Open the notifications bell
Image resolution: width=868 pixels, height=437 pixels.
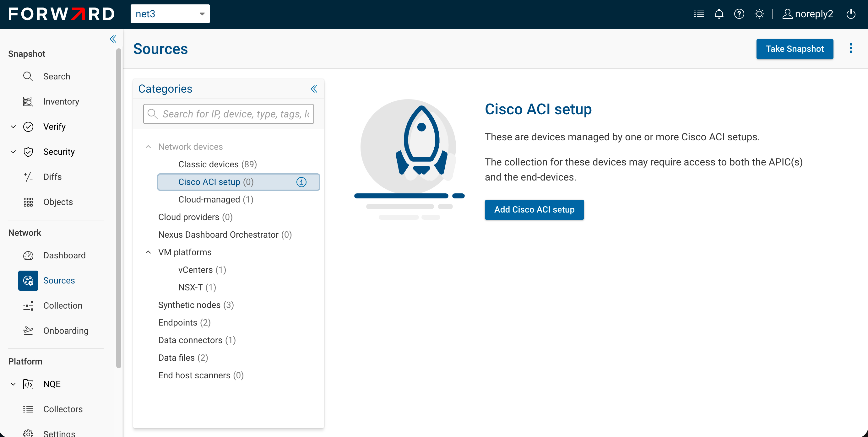719,14
